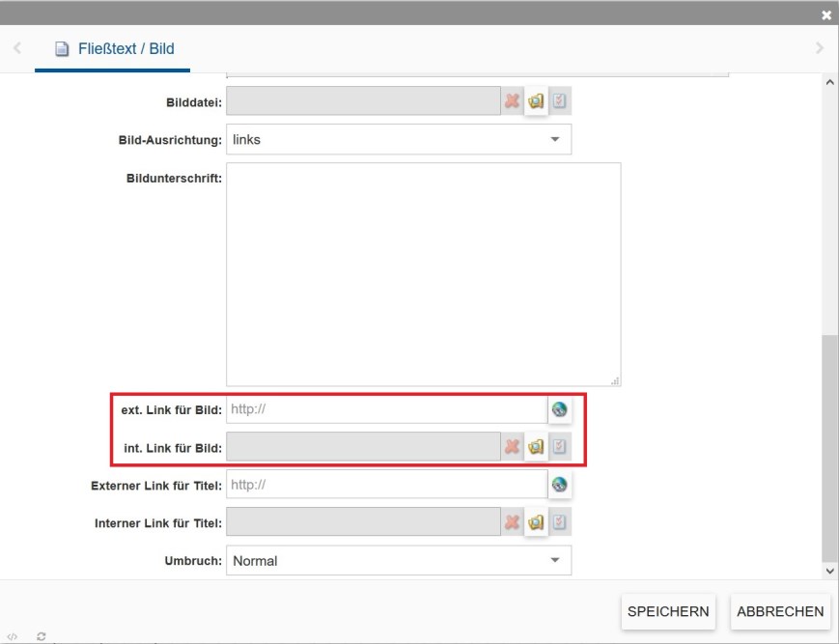Go to next tab with right chevron
This screenshot has height=644, width=839.
(820, 48)
